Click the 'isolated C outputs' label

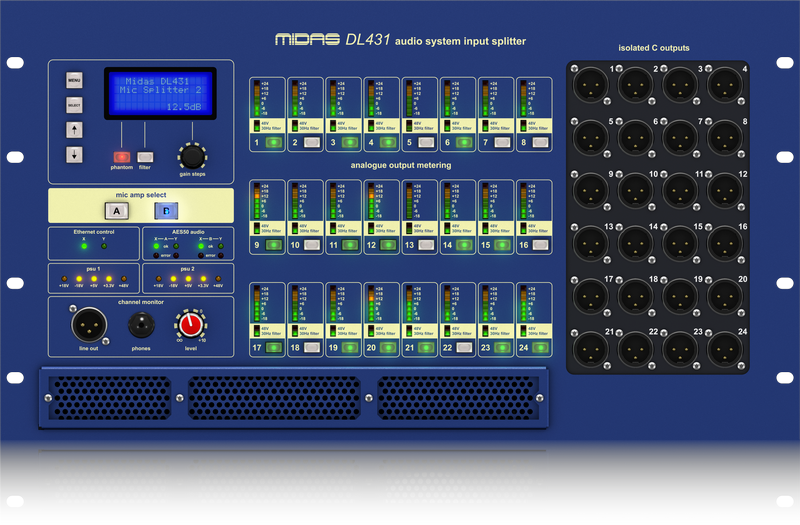click(x=654, y=48)
